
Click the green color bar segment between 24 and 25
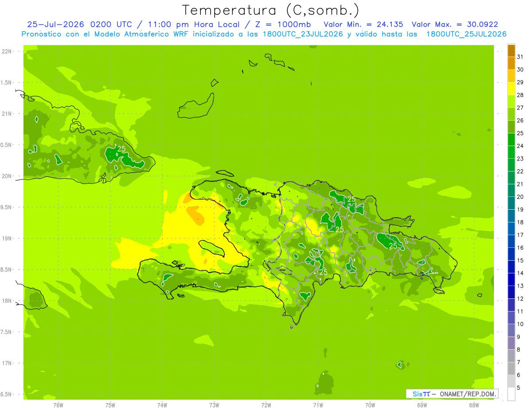pyautogui.click(x=511, y=139)
